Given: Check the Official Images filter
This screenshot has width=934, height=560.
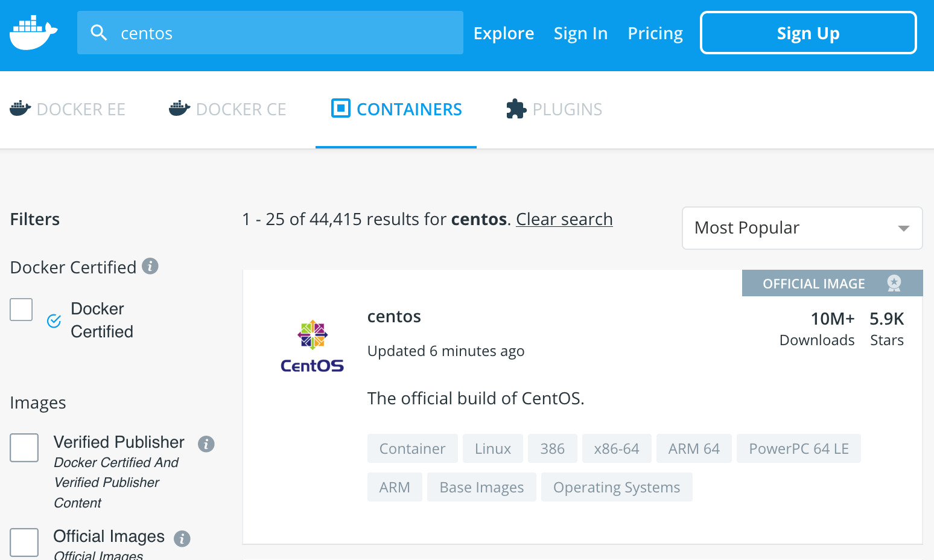Looking at the screenshot, I should click(24, 542).
